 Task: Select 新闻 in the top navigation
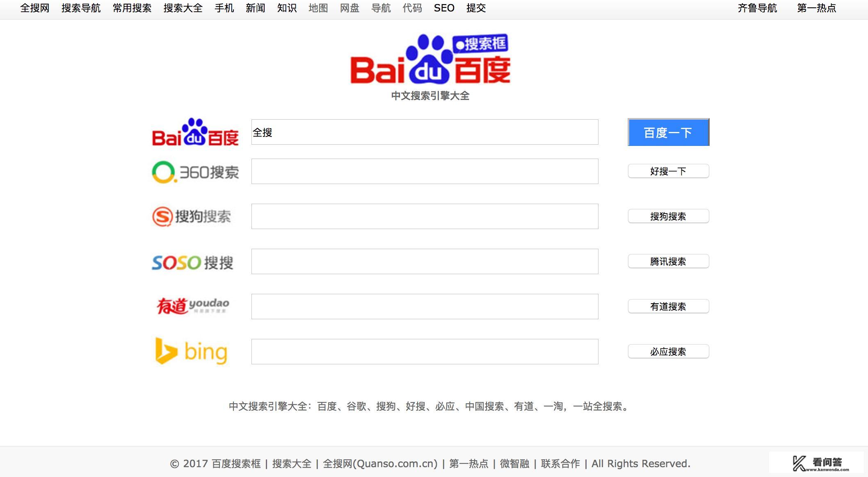coord(256,8)
